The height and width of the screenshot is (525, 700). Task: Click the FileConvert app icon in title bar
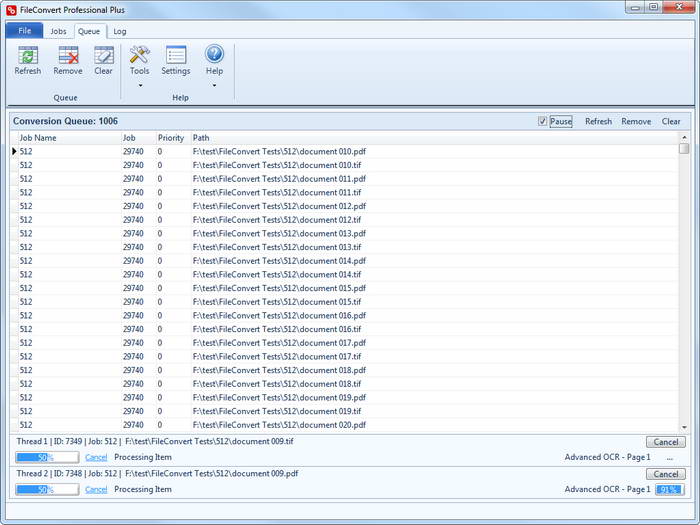coord(11,10)
